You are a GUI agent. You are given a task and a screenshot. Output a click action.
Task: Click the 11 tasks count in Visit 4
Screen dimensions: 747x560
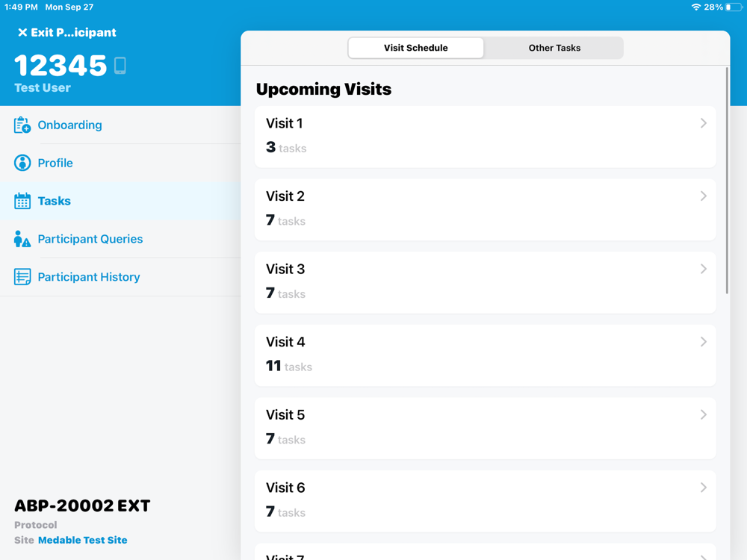pos(288,366)
